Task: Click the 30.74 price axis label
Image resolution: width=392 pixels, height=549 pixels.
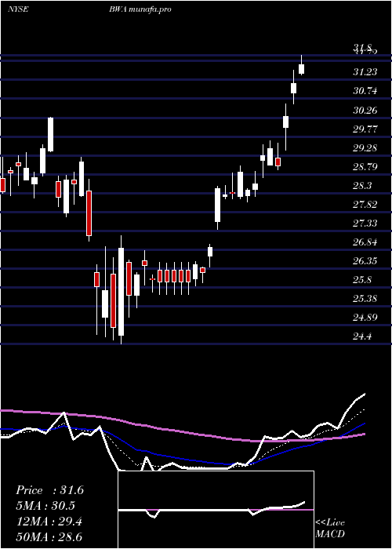Action: (365, 91)
